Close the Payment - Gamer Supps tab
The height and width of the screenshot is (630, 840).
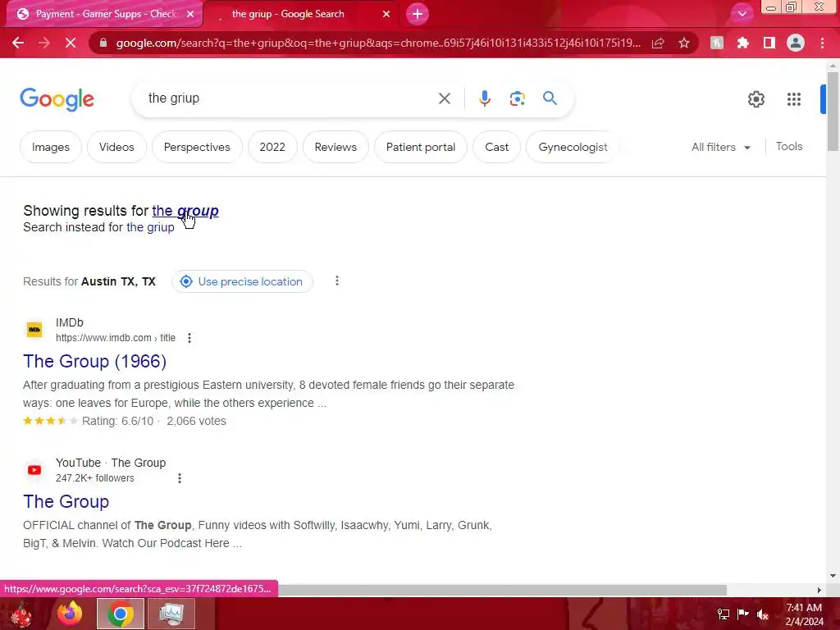(x=190, y=14)
